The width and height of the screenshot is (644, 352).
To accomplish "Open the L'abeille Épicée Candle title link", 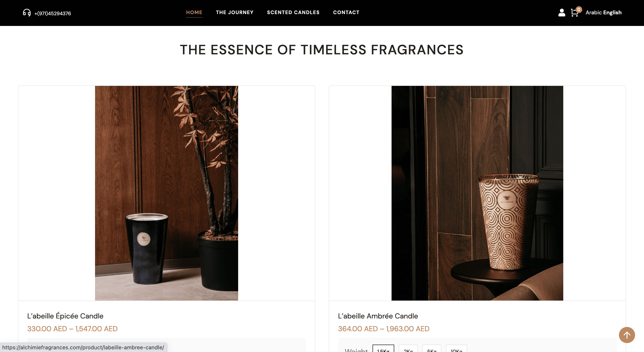I will pyautogui.click(x=65, y=316).
